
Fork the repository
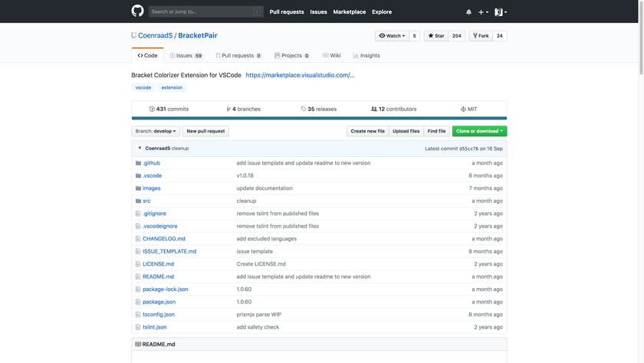(481, 36)
